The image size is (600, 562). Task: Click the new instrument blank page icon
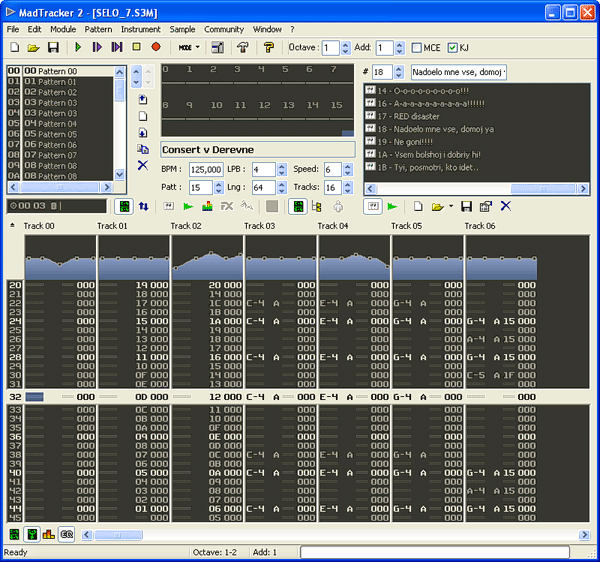click(x=418, y=206)
